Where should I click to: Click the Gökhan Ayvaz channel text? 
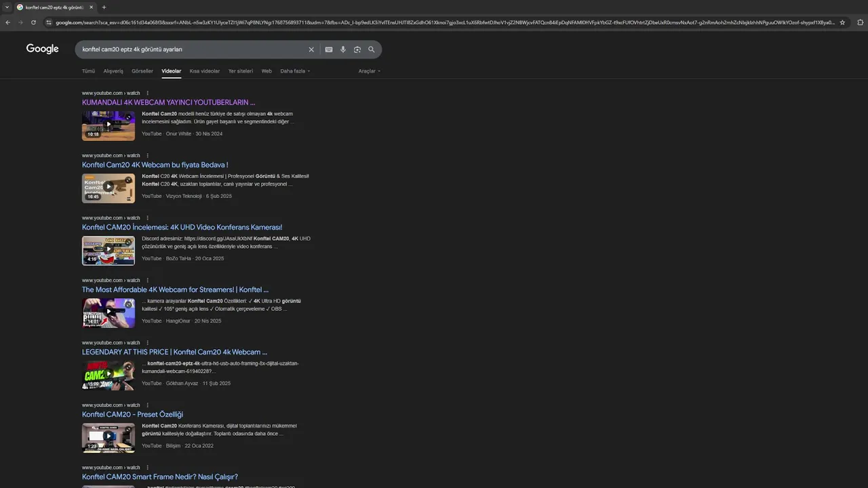click(x=182, y=383)
